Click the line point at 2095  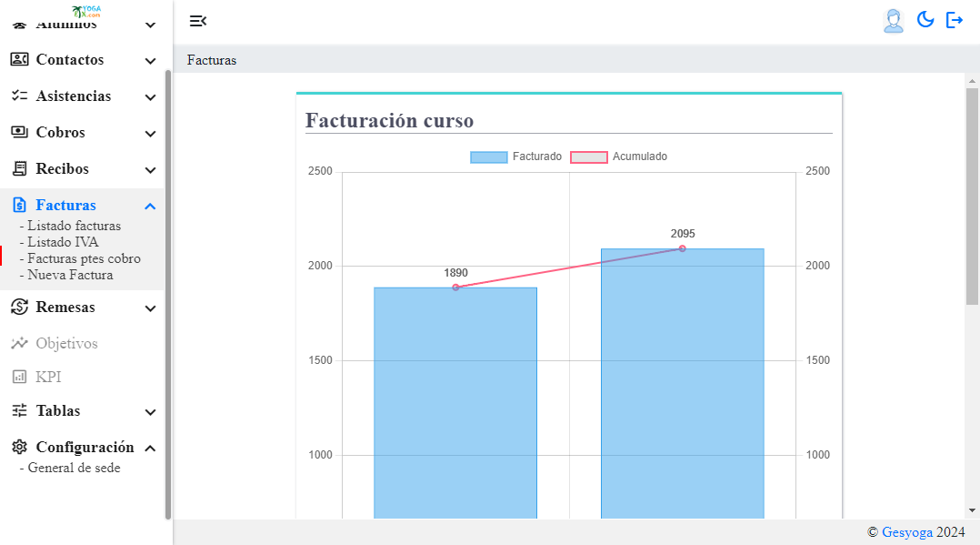(683, 248)
